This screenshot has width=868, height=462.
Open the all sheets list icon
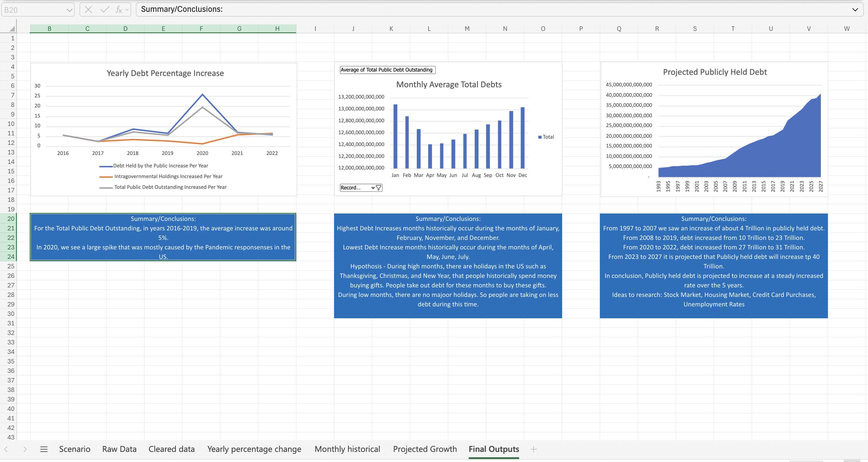[44, 449]
